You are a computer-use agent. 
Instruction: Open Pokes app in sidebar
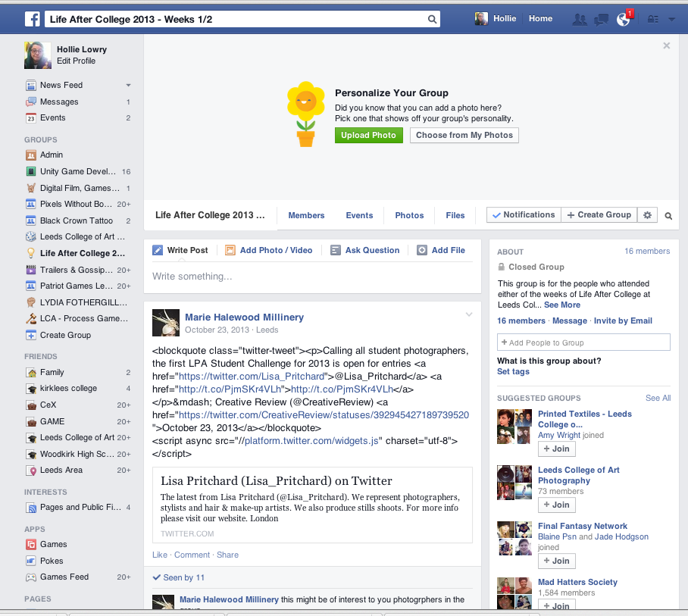[52, 561]
